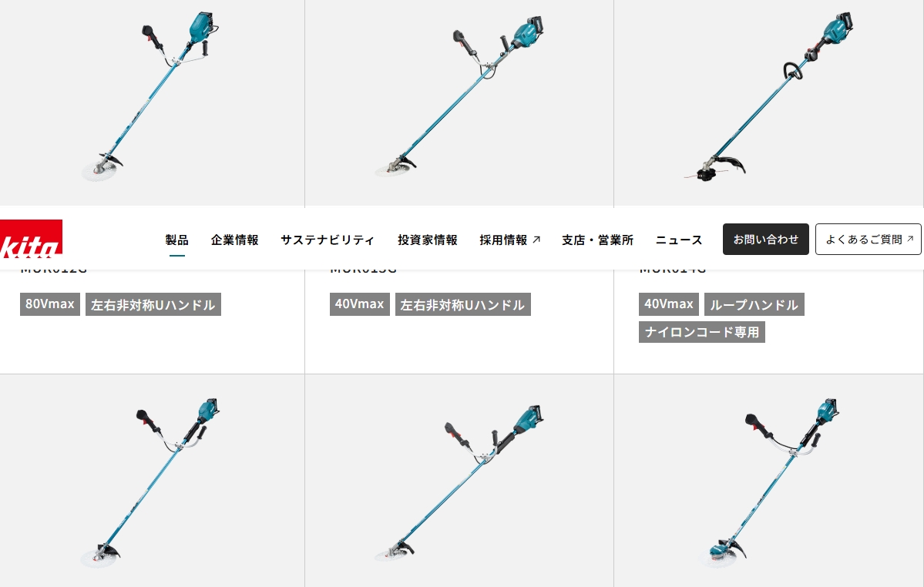Open 投資家情報 in navigation
The width and height of the screenshot is (924, 587).
[x=427, y=240]
